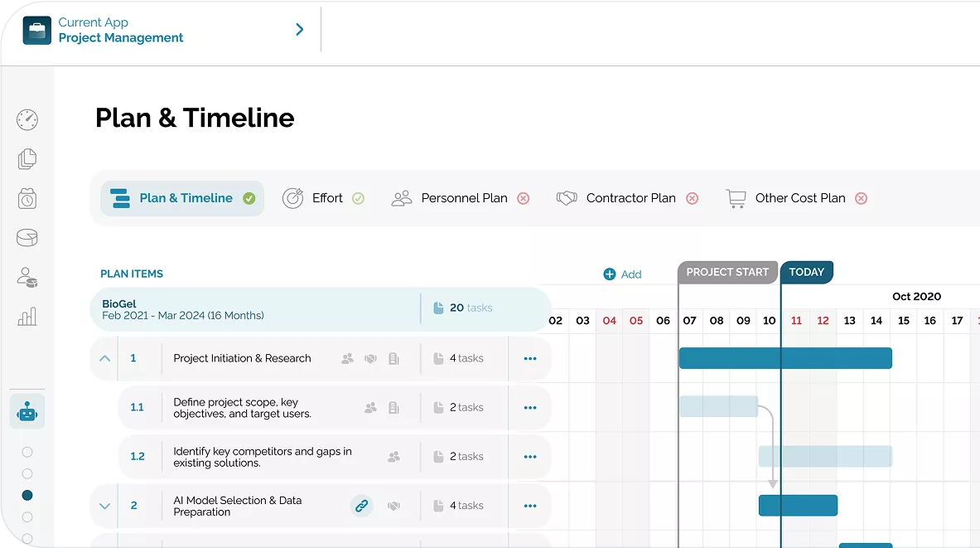980x548 pixels.
Task: Click personnel icon on item 1.1 row
Action: tap(370, 408)
